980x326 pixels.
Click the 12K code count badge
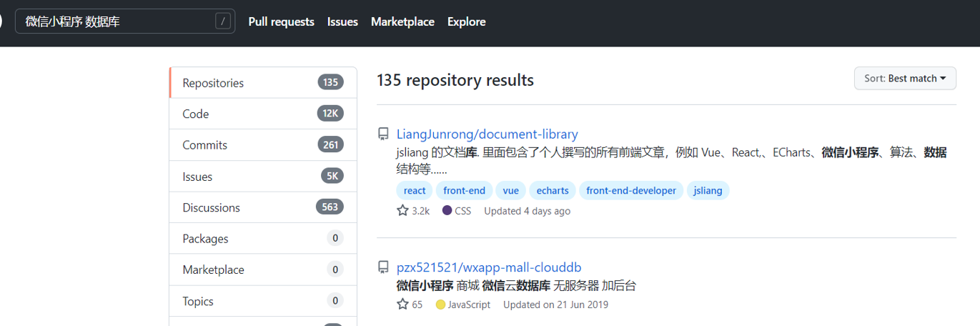click(x=330, y=114)
